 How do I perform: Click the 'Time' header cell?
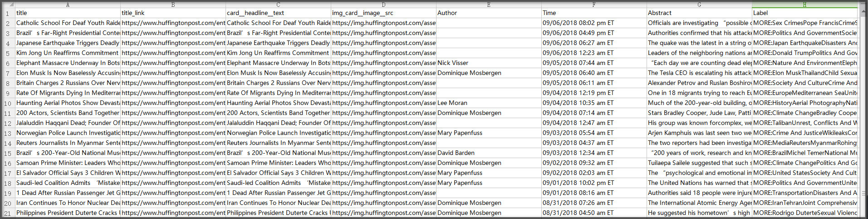(x=594, y=13)
